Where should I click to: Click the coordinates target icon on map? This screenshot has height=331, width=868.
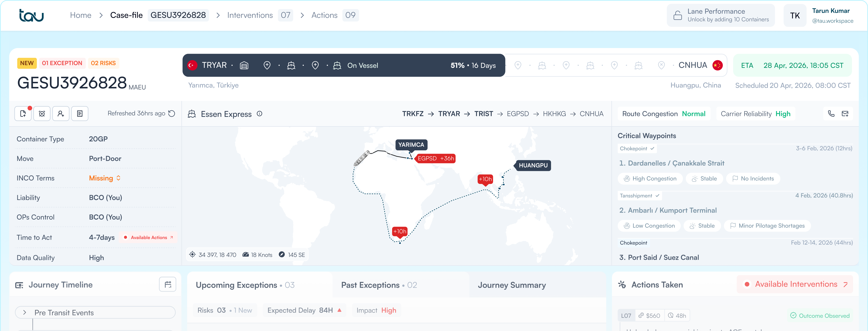click(192, 255)
